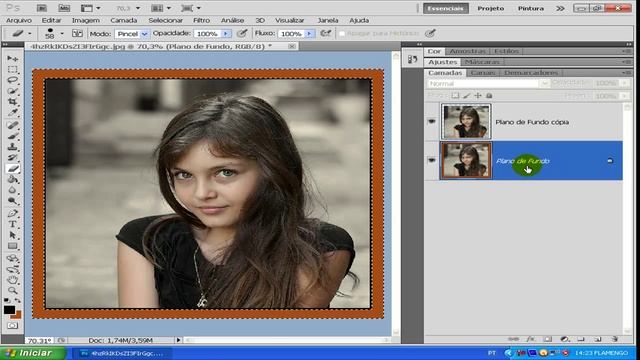This screenshot has width=640, height=360.
Task: Hide the Plano de Fundo layer
Action: [x=431, y=160]
